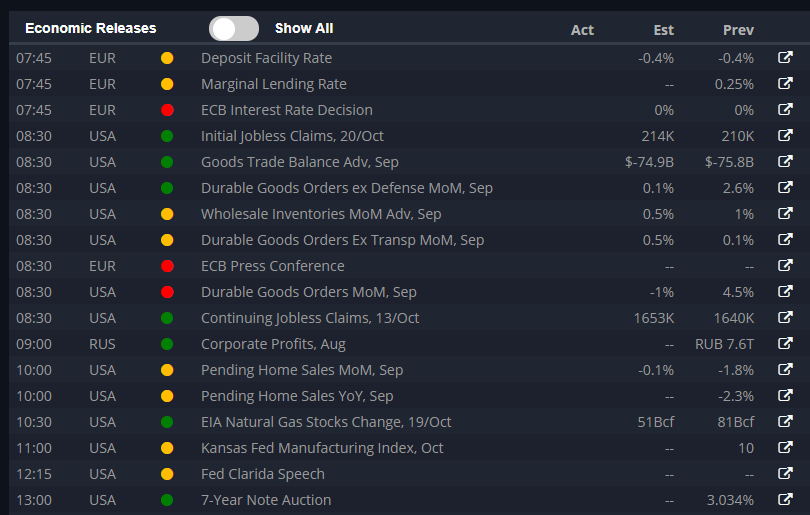Click yellow importance dot for Wholesale Inventories
The height and width of the screenshot is (515, 810).
(x=167, y=214)
